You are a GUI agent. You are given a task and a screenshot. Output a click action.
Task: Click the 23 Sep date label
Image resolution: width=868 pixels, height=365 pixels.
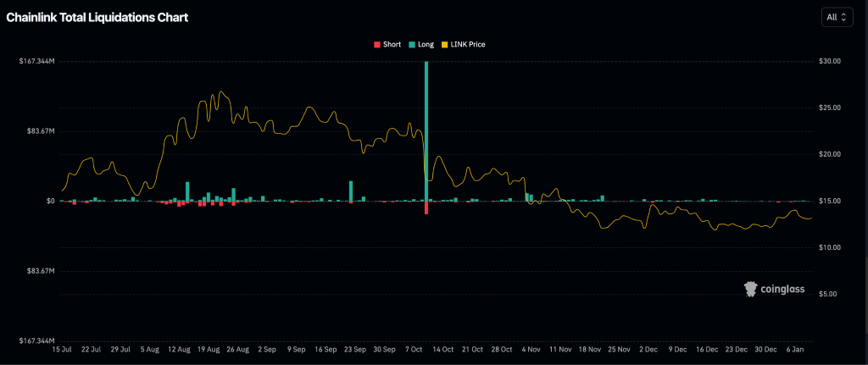(x=355, y=350)
